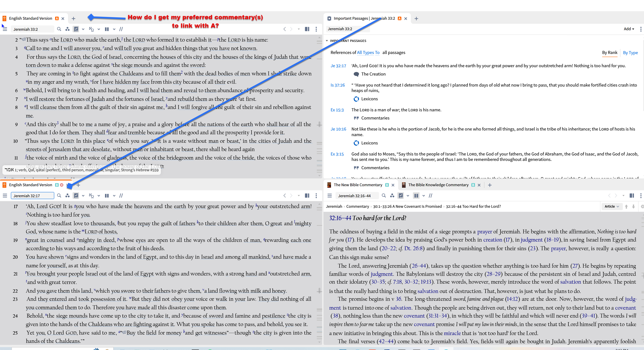The width and height of the screenshot is (644, 350).
Task: Open the ESV panel hamburger menu
Action: 5,29
